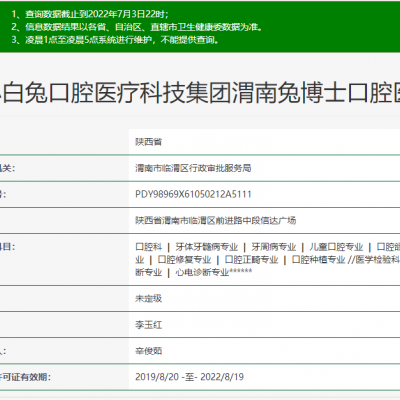This screenshot has width=400, height=400.
Task: Click the clinic title heading 白兔口腔医疗科技集团
Action: click(x=200, y=92)
